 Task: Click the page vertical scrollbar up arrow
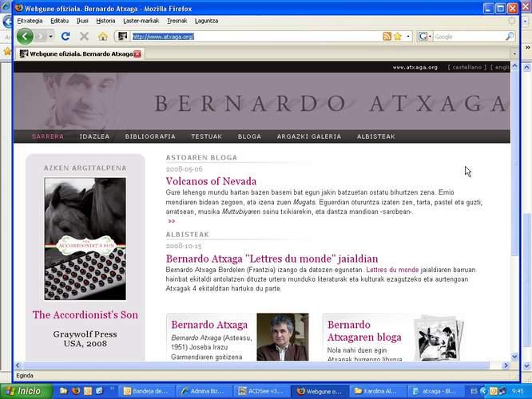(x=514, y=66)
